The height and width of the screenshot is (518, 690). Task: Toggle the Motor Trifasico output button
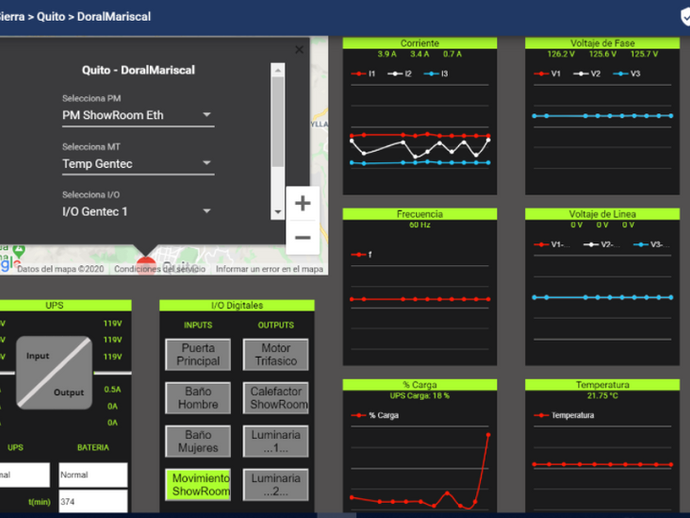276,354
